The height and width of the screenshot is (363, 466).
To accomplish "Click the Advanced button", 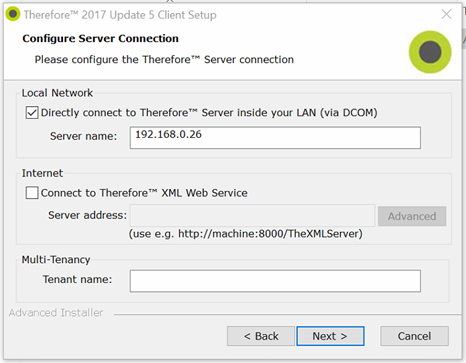I will [x=412, y=216].
